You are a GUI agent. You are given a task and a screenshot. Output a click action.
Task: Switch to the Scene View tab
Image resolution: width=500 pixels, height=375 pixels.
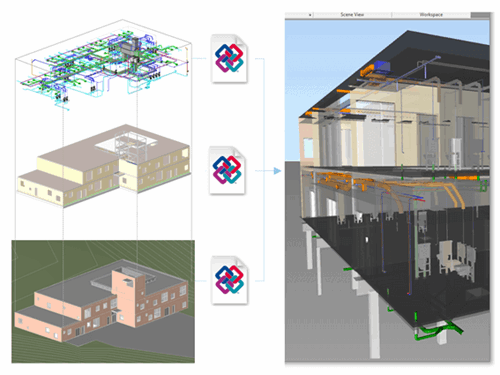pyautogui.click(x=352, y=15)
